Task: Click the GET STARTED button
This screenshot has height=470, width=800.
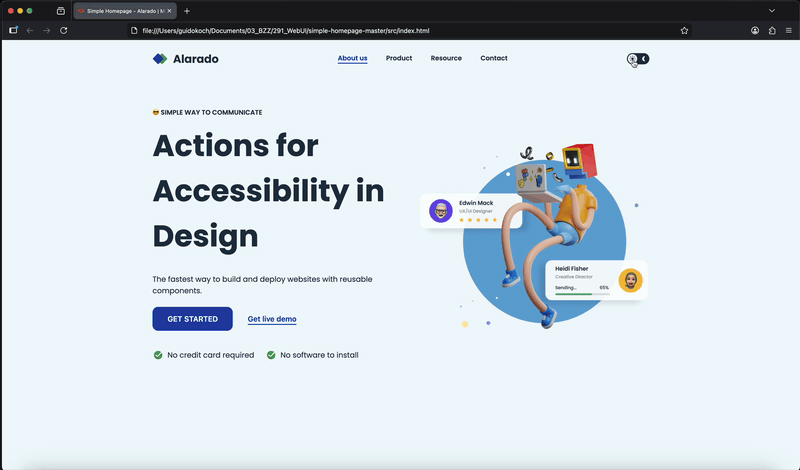Action: pos(192,319)
